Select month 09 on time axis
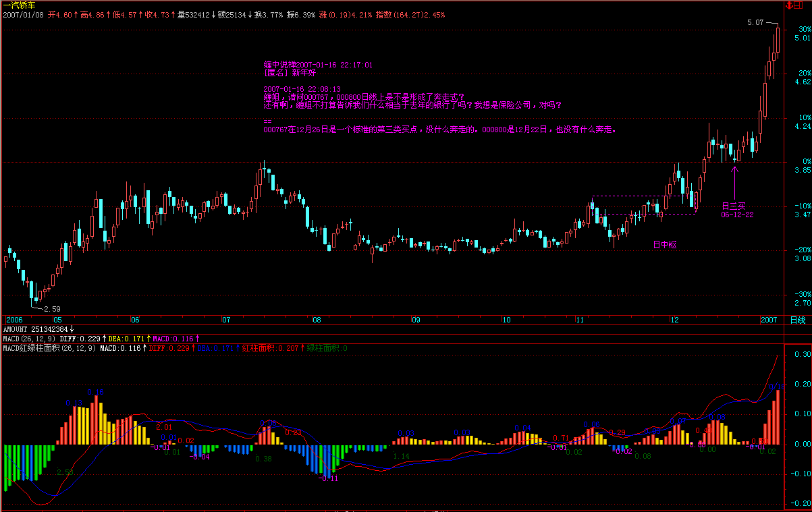This screenshot has height=512, width=812. (x=416, y=320)
